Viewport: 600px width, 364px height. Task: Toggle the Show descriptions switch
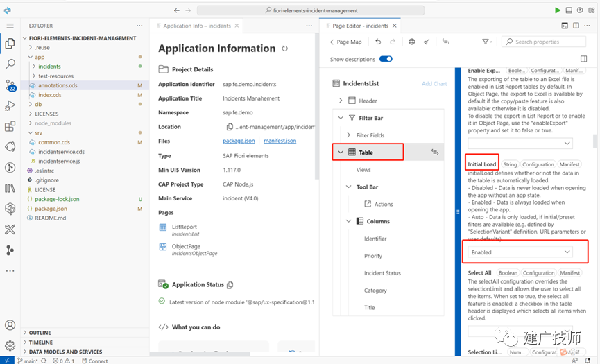[386, 59]
